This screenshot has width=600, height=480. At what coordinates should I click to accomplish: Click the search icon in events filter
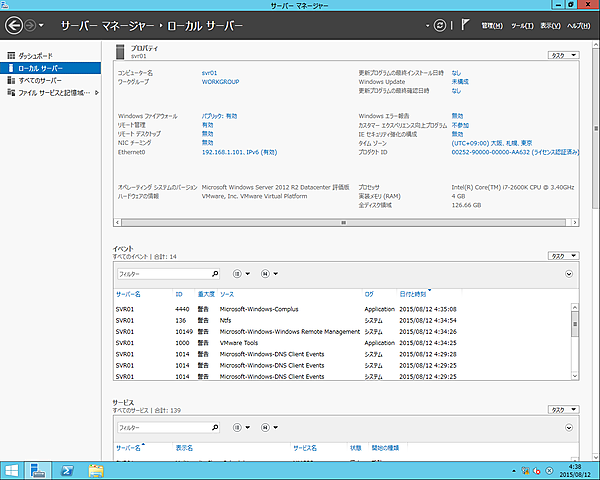click(x=220, y=273)
